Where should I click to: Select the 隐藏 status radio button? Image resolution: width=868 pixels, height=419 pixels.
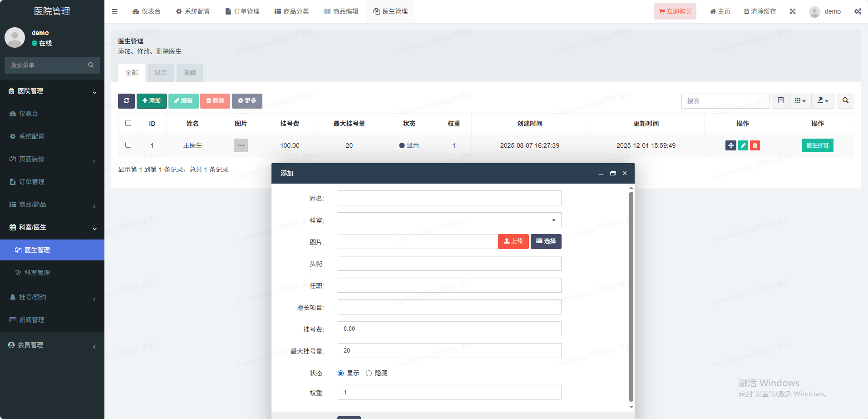369,373
